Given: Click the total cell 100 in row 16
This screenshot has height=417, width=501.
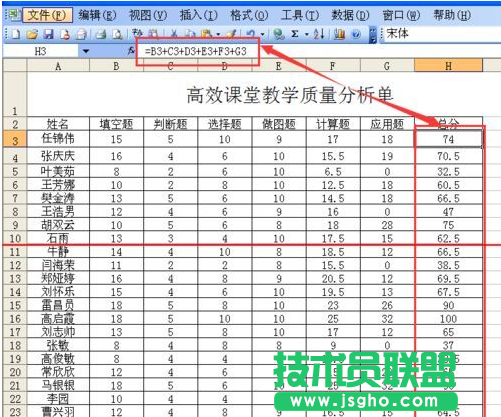Looking at the screenshot, I should 448,319.
